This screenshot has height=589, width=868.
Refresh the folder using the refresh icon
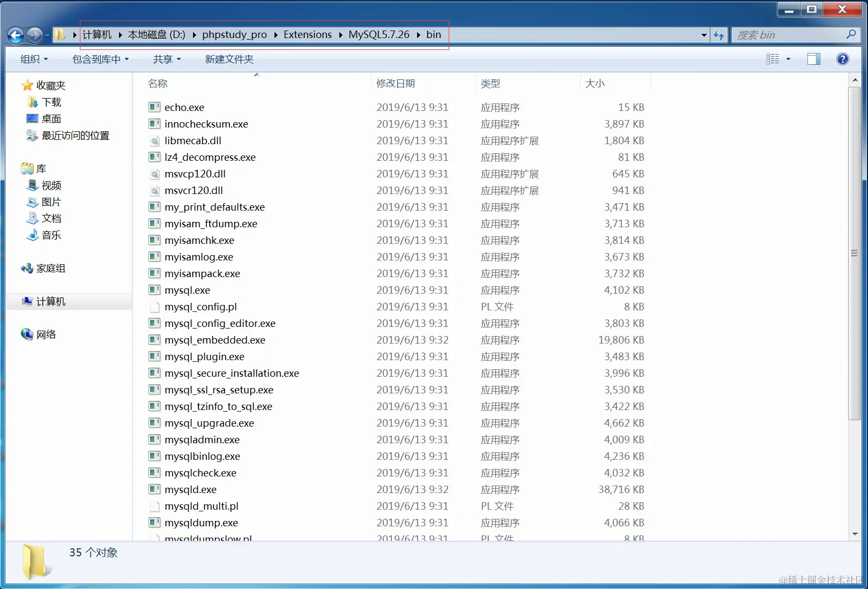[718, 35]
